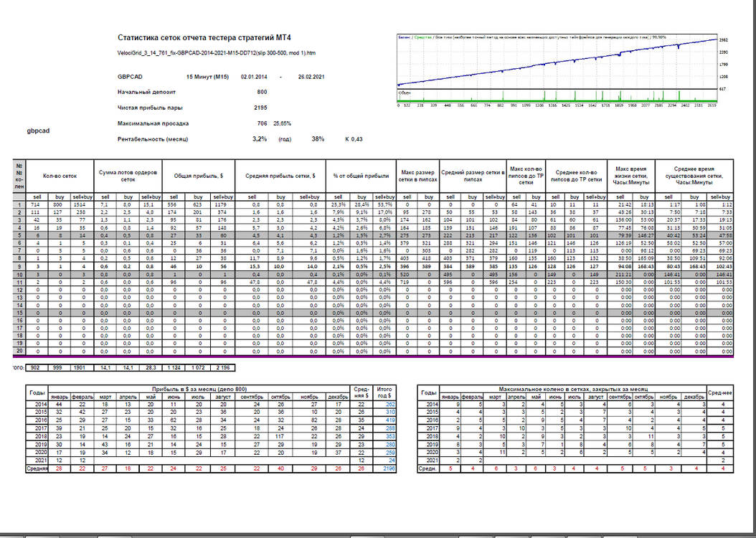Click the 'Средний размер сетки в пипсах' header
The height and width of the screenshot is (538, 756).
(x=473, y=176)
